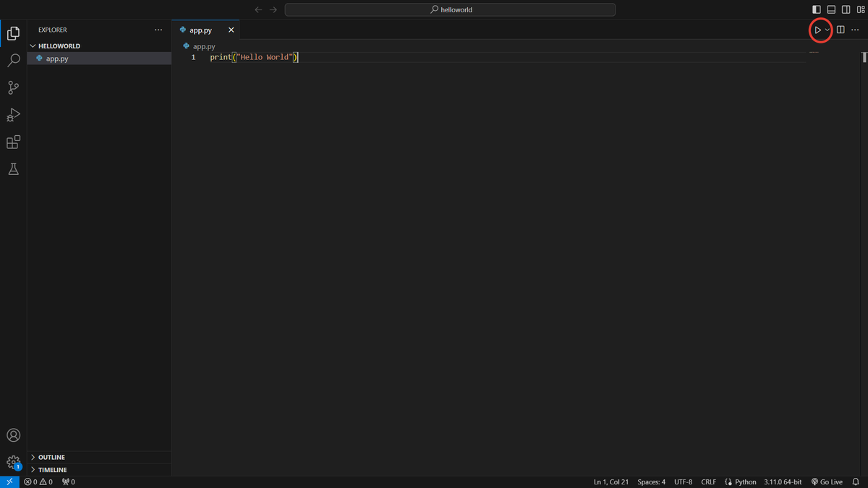
Task: Open notifications bell icon
Action: click(856, 481)
